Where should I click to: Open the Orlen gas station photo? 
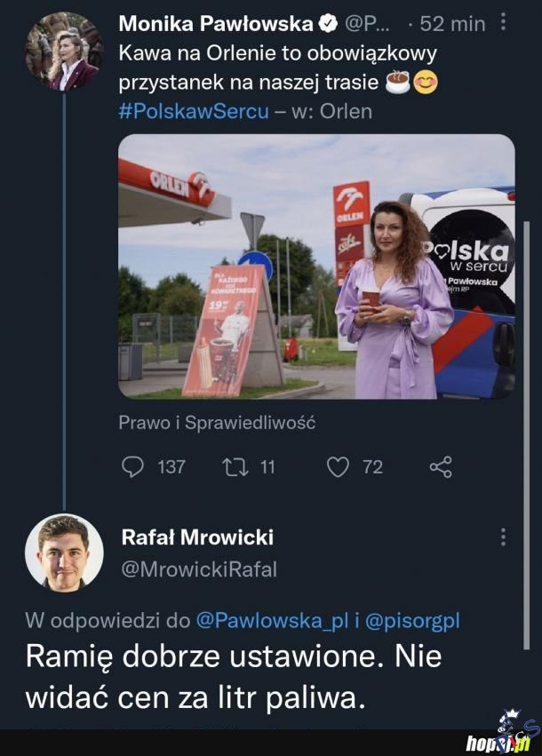[x=316, y=267]
